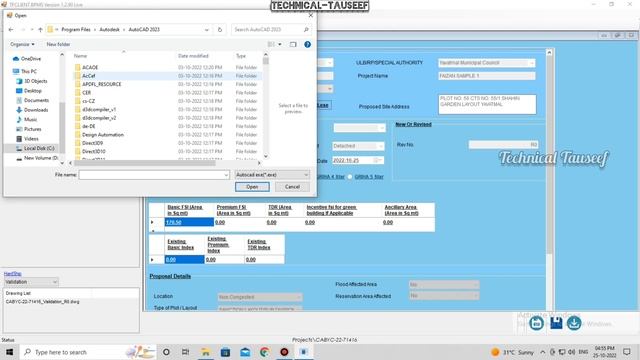Image resolution: width=640 pixels, height=360 pixels.
Task: Open Windows Start menu
Action: (x=9, y=352)
